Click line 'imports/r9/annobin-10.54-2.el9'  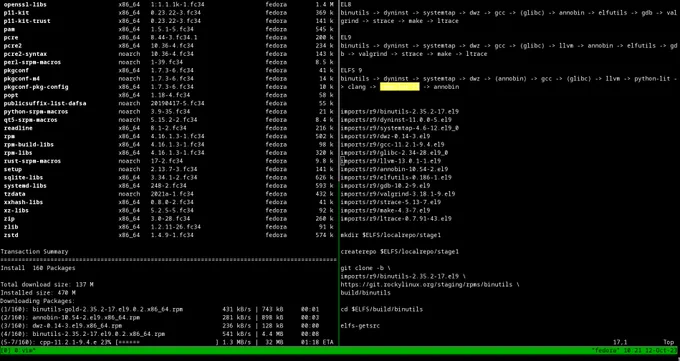(394, 169)
